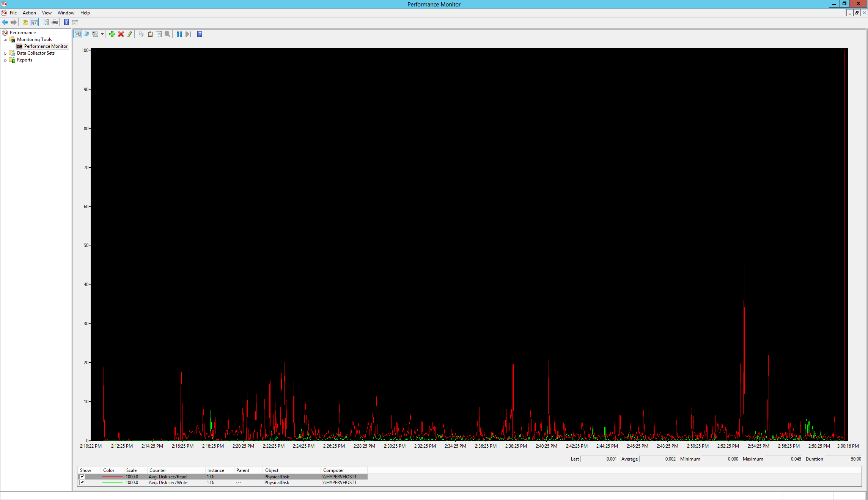The width and height of the screenshot is (868, 500).
Task: Click the Performance Monitor title bar app icon
Action: [x=4, y=4]
